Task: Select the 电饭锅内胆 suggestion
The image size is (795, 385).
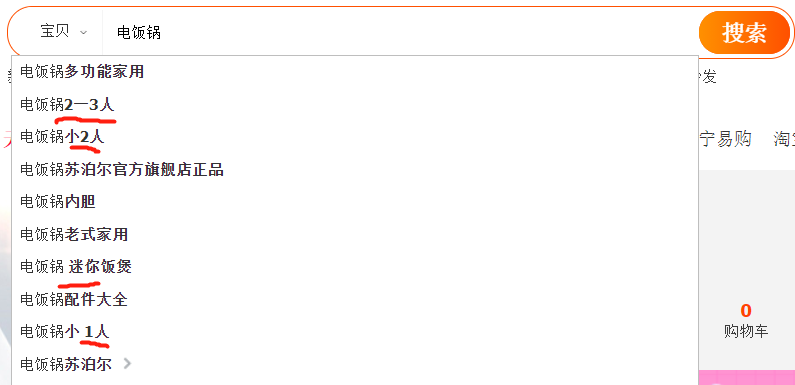Action: (x=354, y=202)
